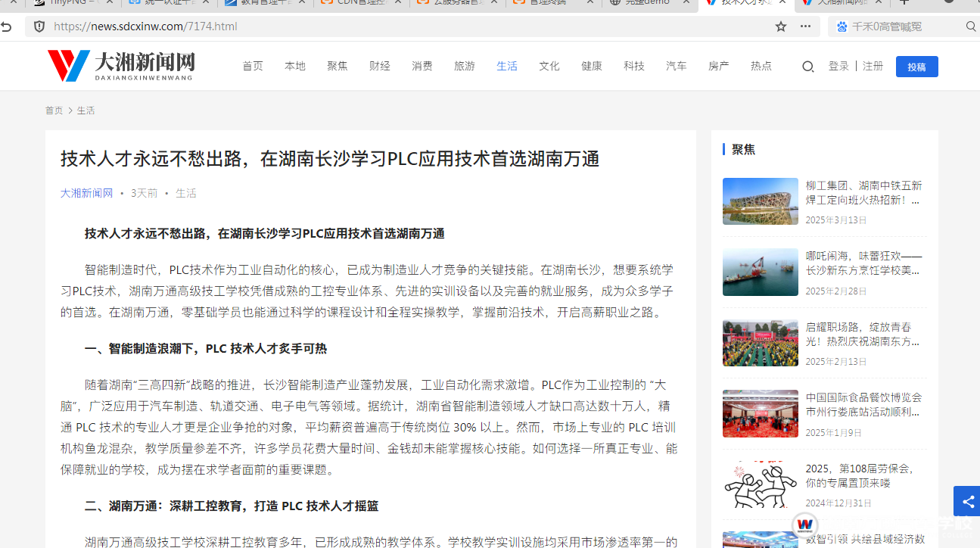Click the sidebar date 2024年12月31日
The width and height of the screenshot is (980, 548).
(x=838, y=503)
